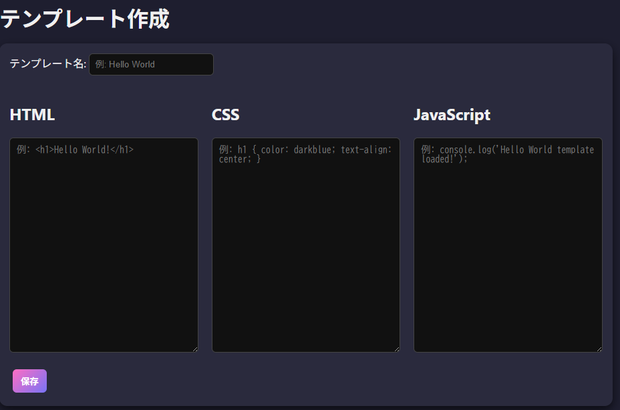This screenshot has height=410, width=620.
Task: Focus the テンプレート名 input field
Action: coord(151,64)
